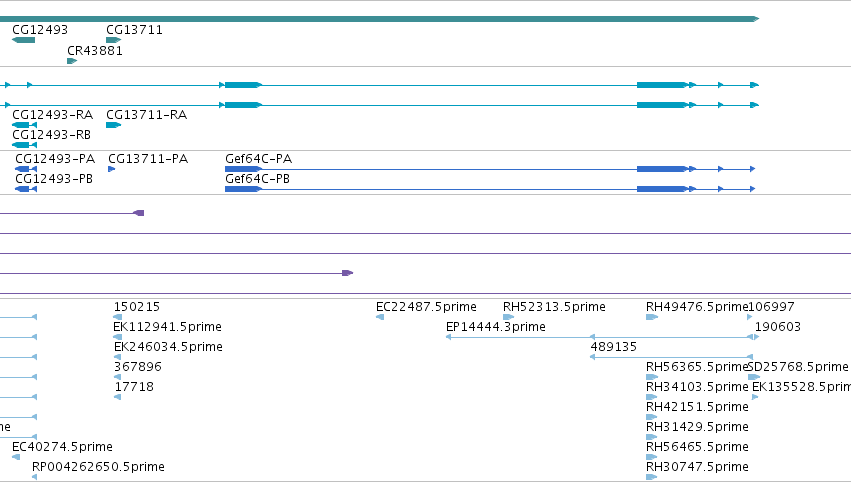Screen dimensions: 851x482
Task: Select RH49476.5prime EST label
Action: click(x=697, y=307)
